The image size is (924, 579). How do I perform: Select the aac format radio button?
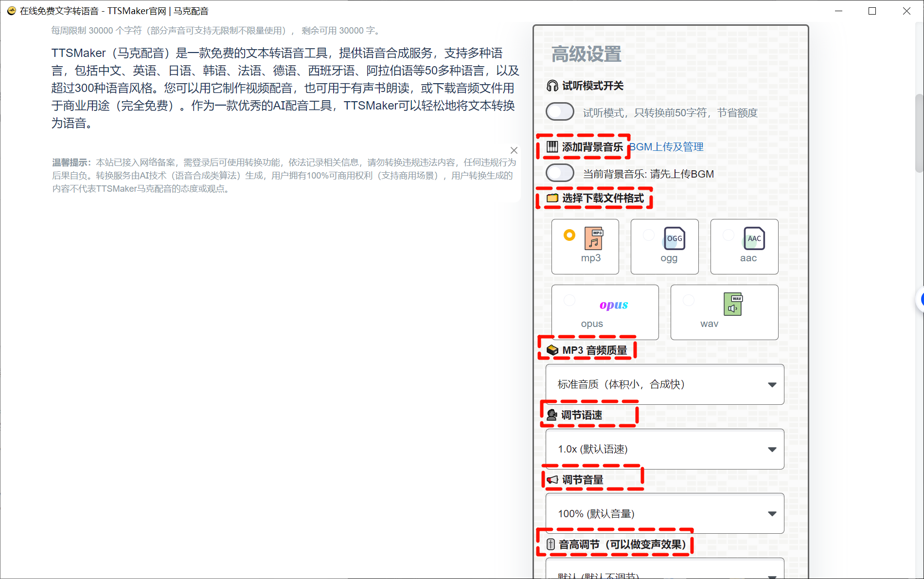coord(728,235)
